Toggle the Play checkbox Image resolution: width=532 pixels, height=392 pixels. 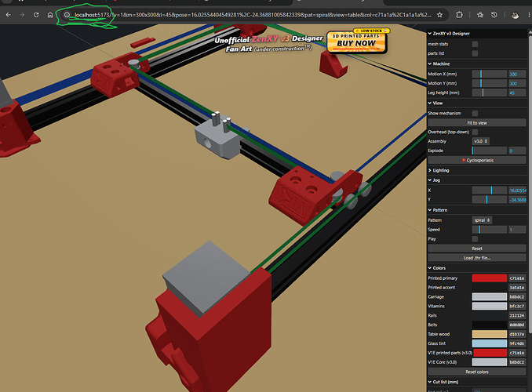[x=475, y=238]
